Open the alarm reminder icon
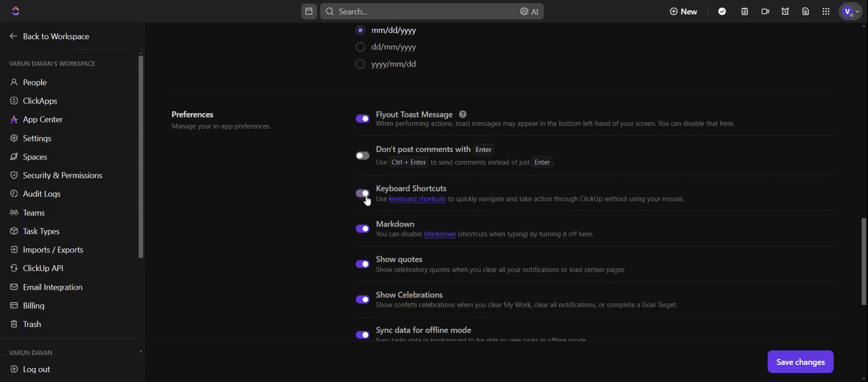The image size is (868, 382). (785, 11)
